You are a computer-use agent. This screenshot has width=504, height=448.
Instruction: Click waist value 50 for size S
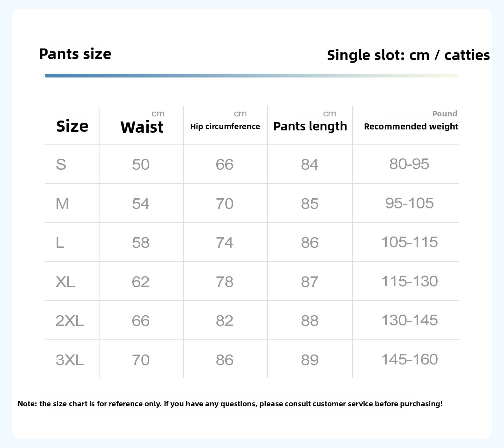[141, 165]
